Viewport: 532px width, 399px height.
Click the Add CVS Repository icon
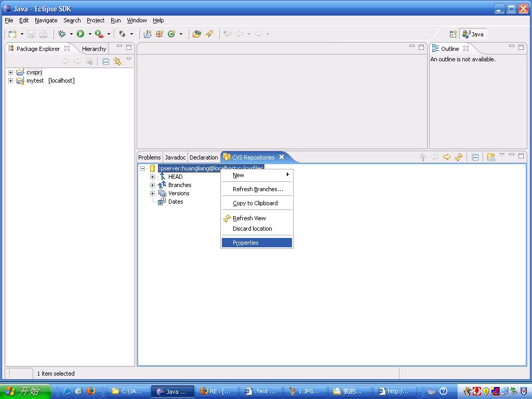491,157
